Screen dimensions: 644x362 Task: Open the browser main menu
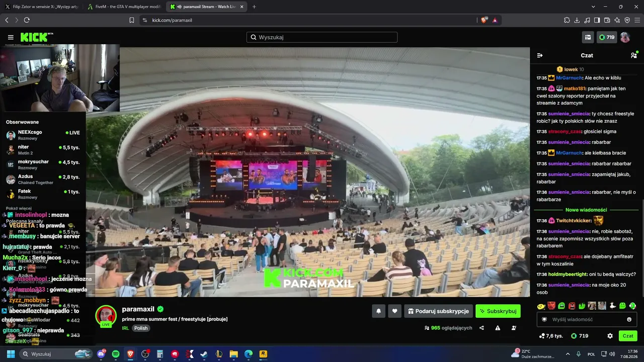[637, 20]
